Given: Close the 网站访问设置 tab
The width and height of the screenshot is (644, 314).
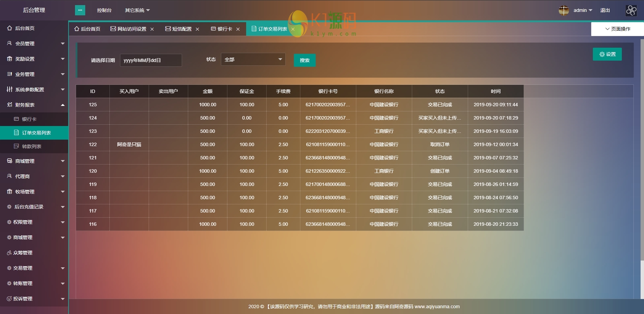Looking at the screenshot, I should tap(152, 29).
